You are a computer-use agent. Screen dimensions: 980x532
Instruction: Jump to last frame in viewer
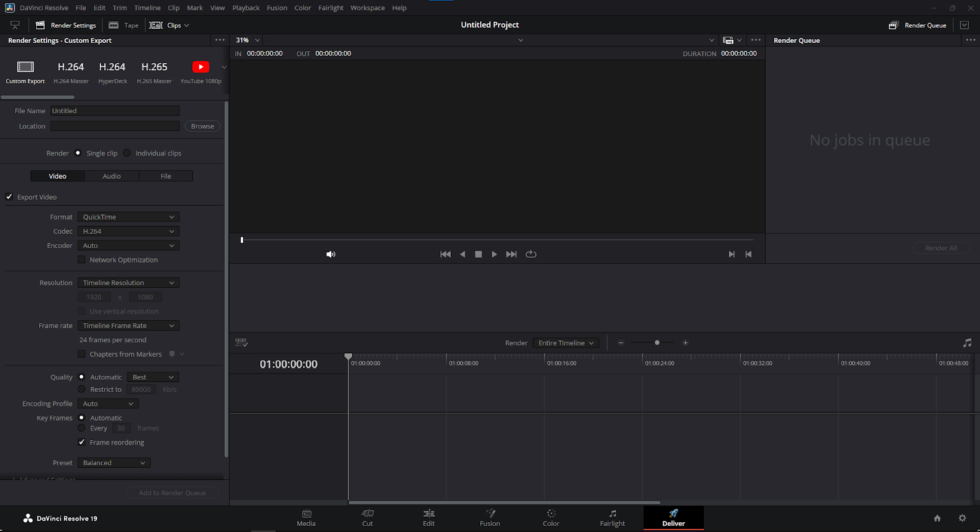511,254
